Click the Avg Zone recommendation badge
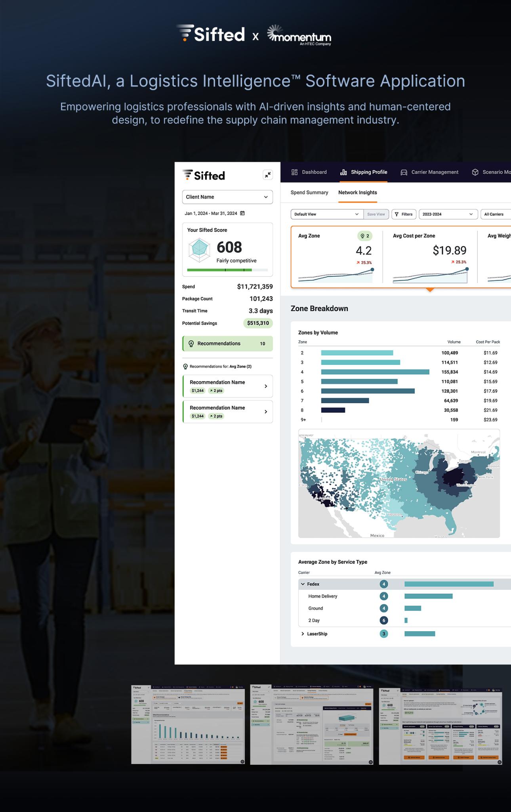 pyautogui.click(x=365, y=236)
